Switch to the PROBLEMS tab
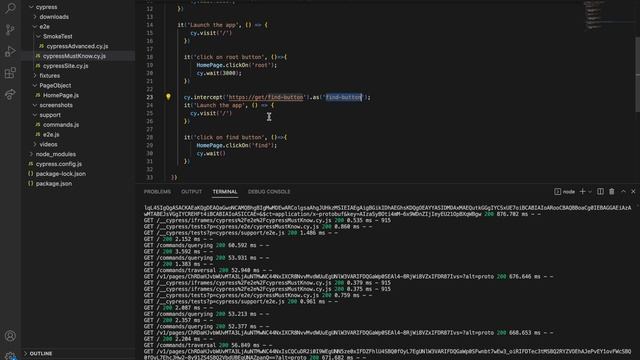The image size is (640, 360). coord(157,191)
